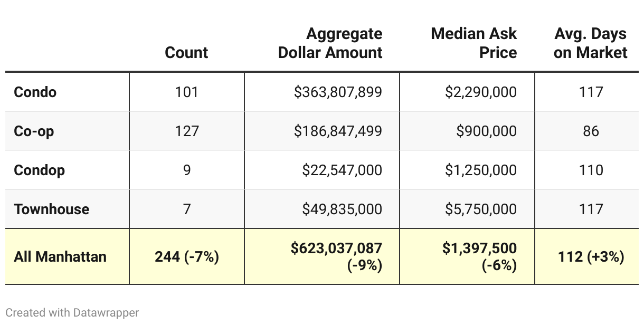
Task: Click the Condo row label
Action: point(35,92)
